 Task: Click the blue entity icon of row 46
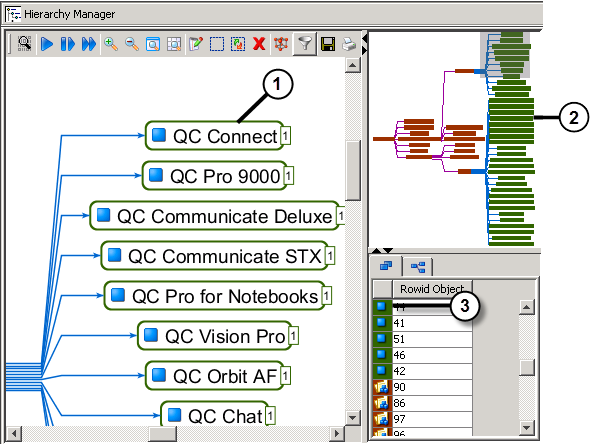pyautogui.click(x=381, y=354)
